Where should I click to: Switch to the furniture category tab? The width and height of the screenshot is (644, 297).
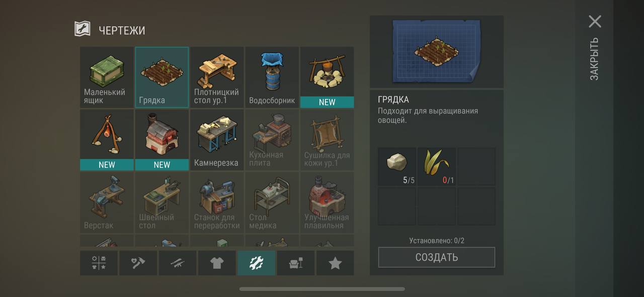tap(296, 263)
